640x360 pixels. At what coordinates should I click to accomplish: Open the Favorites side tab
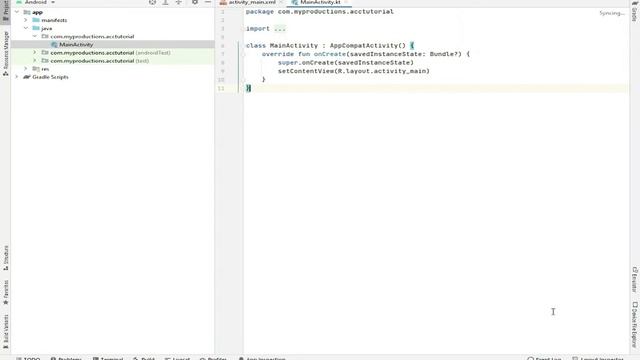[5, 292]
